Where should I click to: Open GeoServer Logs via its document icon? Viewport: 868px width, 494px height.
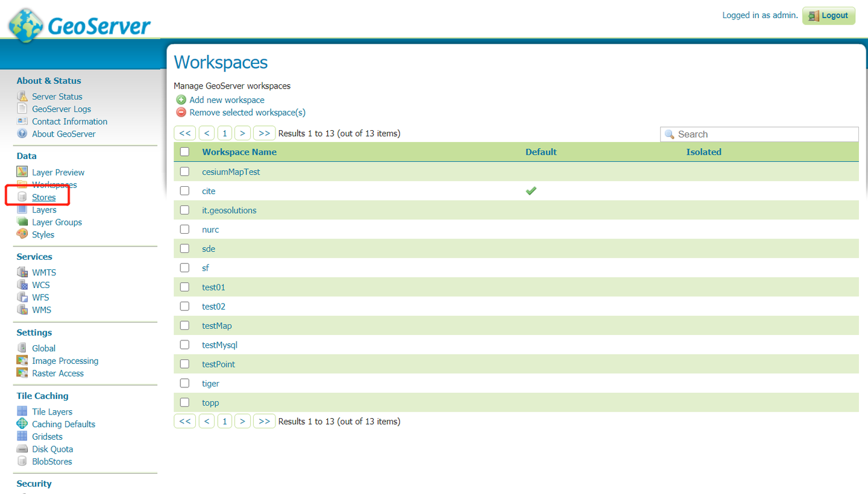point(22,109)
